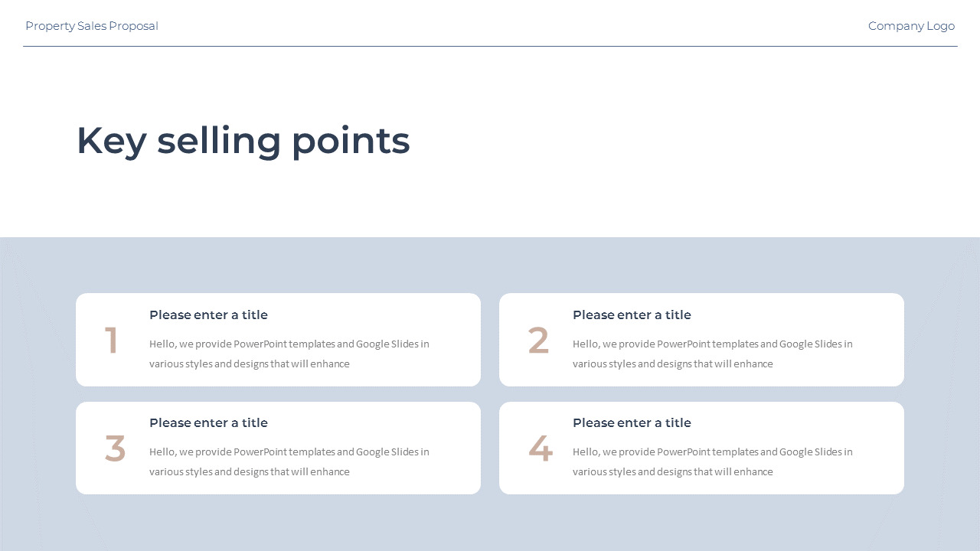Select the Company Logo placeholder
This screenshot has height=551, width=980.
point(911,26)
